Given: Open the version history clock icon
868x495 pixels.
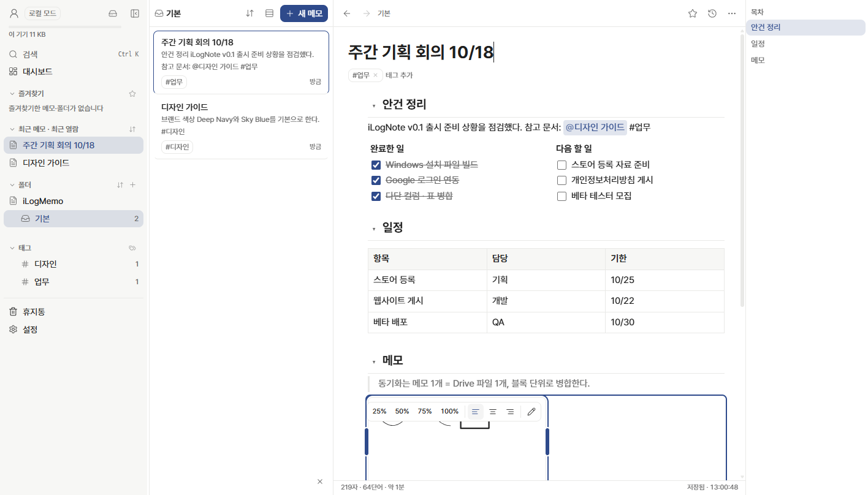Looking at the screenshot, I should [x=712, y=13].
